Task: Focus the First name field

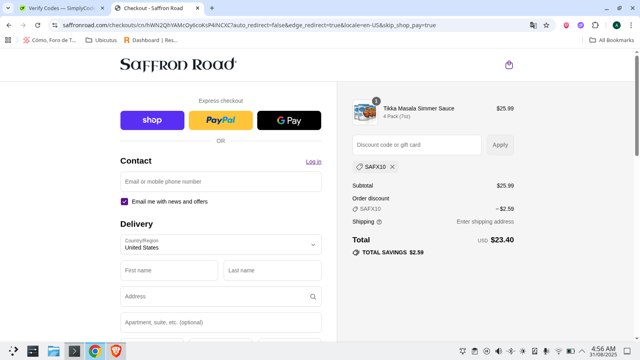Action: click(x=169, y=271)
